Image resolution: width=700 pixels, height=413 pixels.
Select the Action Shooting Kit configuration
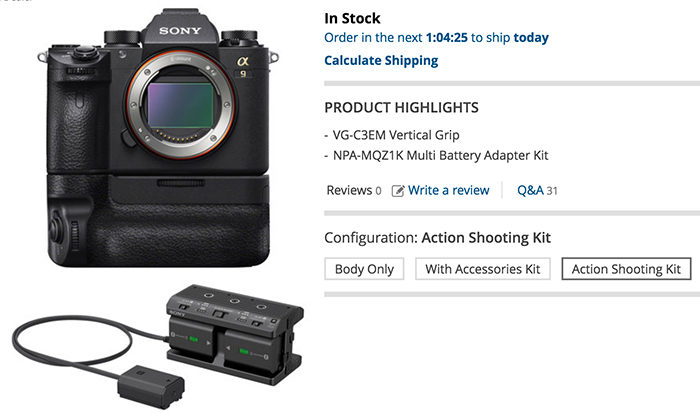point(626,269)
